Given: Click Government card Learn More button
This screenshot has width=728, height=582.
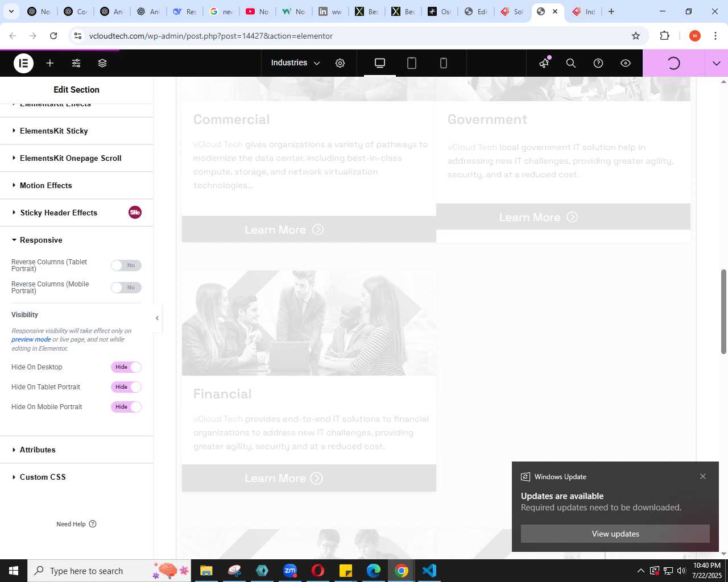Looking at the screenshot, I should [563, 217].
